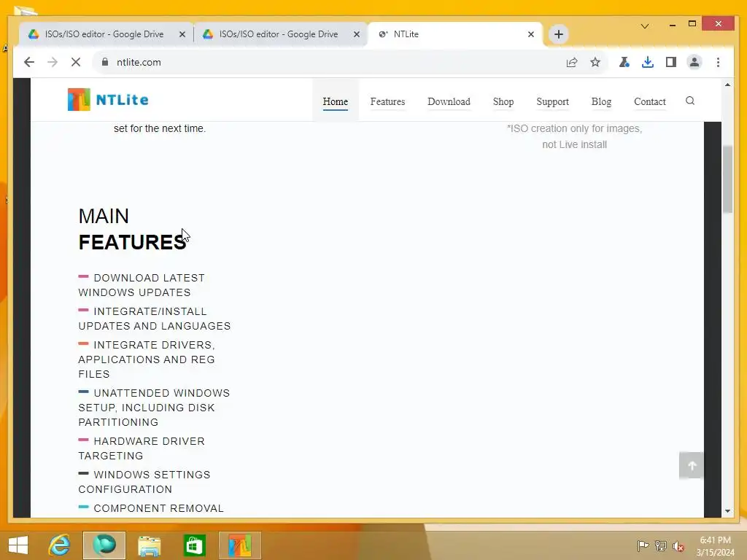747x560 pixels.
Task: Click the scrollbar down arrow
Action: click(727, 511)
